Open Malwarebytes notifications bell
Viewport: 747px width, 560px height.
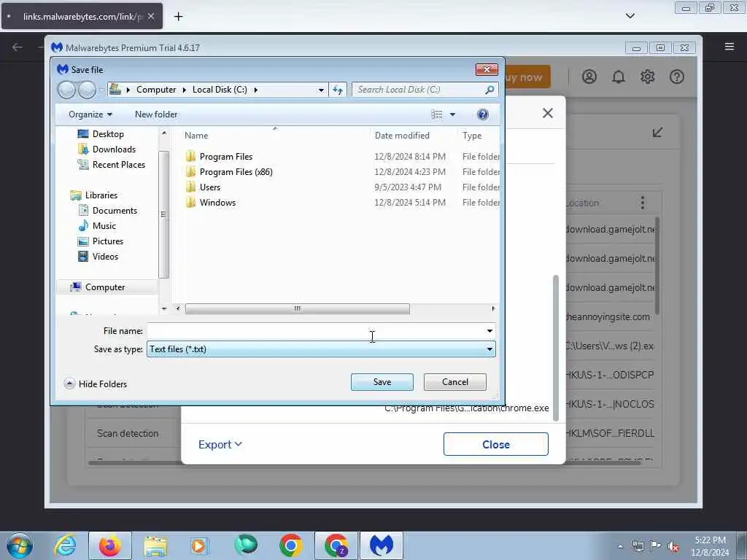[x=619, y=77]
